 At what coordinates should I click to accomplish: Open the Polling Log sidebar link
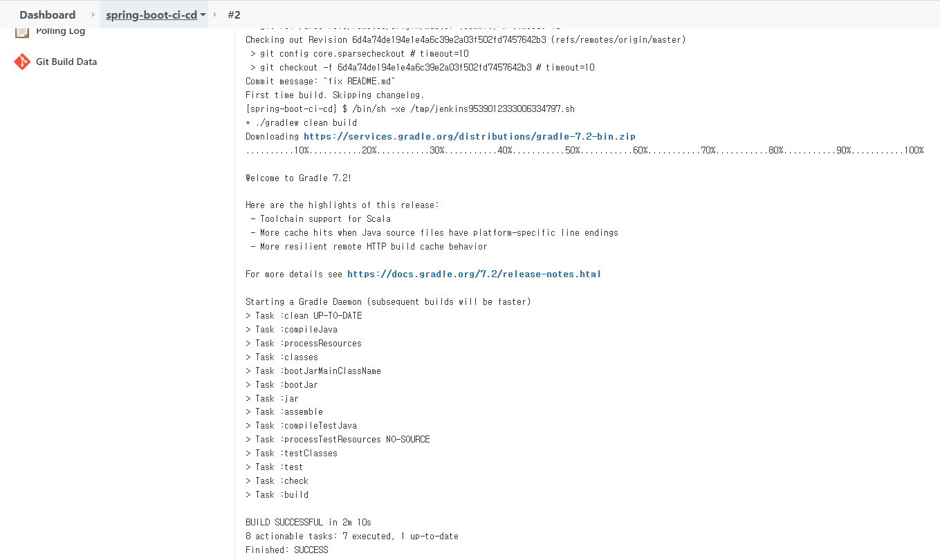click(x=61, y=31)
